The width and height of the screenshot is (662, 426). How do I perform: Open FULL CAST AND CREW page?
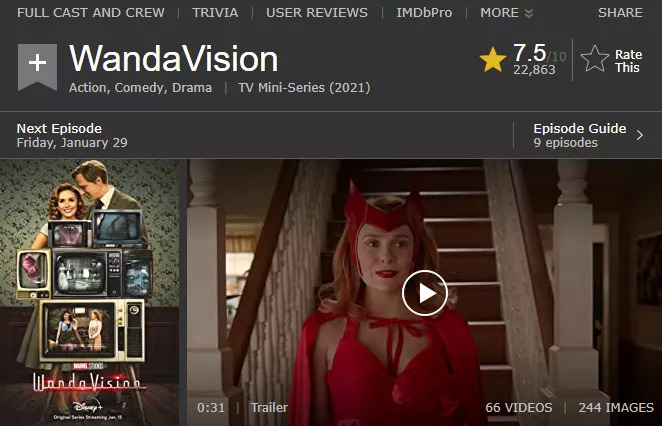[x=91, y=13]
